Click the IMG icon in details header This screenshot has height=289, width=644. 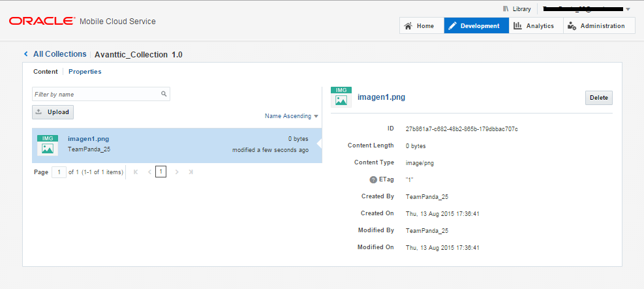tap(341, 97)
